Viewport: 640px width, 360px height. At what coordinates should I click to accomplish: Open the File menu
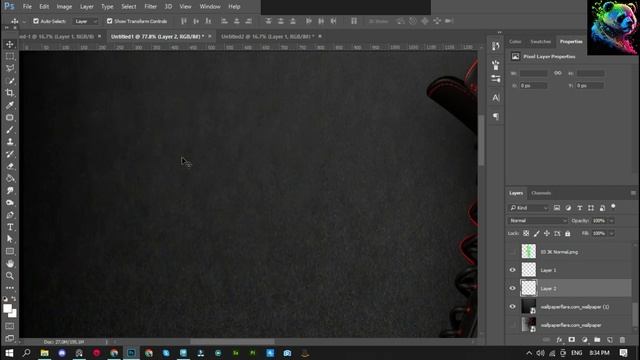point(27,7)
